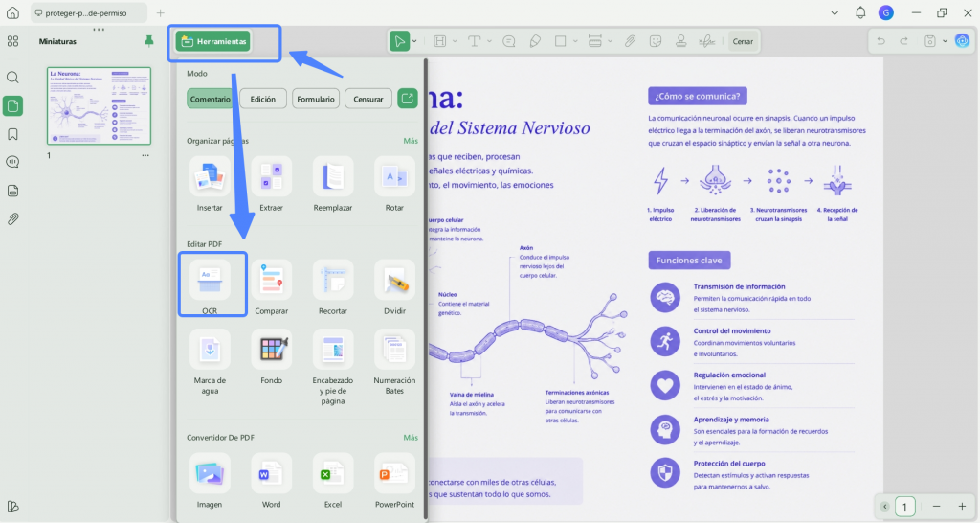
Task: Open the tab list dropdown chevron
Action: (835, 12)
